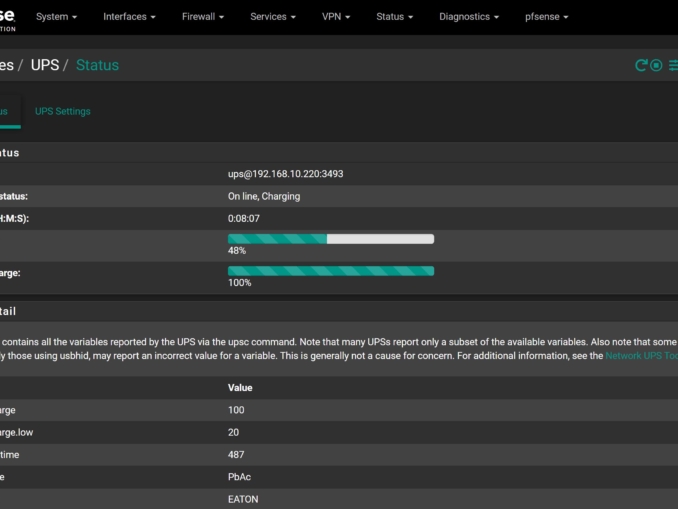Open the Diagnostics menu

(x=470, y=17)
